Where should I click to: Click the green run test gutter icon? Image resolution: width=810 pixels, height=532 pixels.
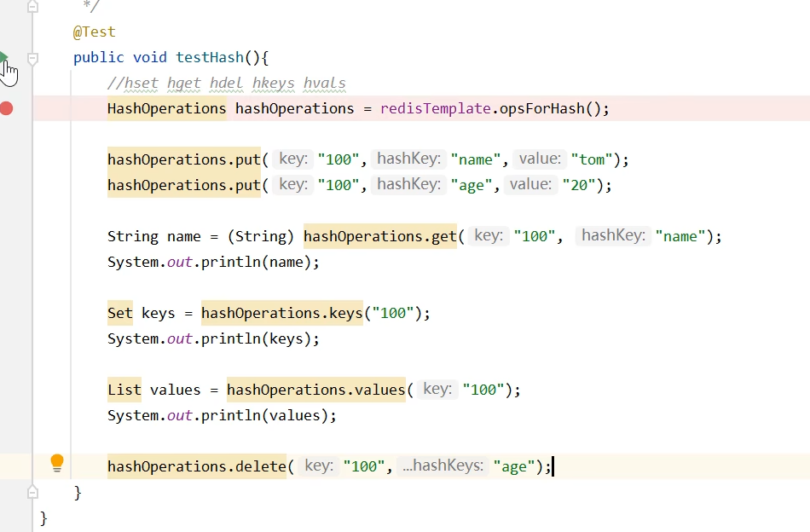(x=3, y=57)
